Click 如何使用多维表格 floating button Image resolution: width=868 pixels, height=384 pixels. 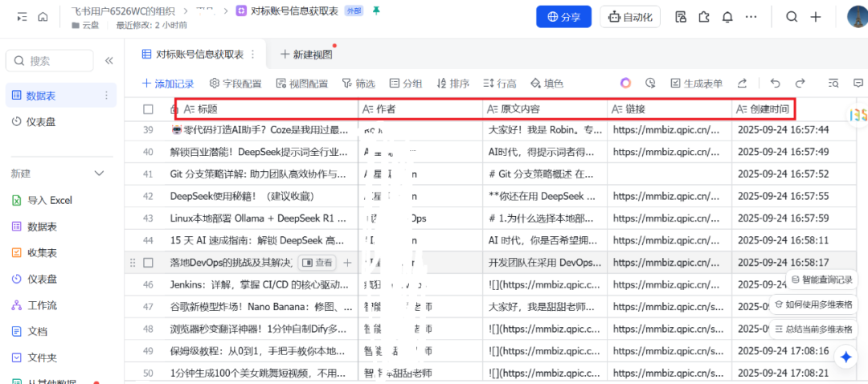tap(813, 304)
